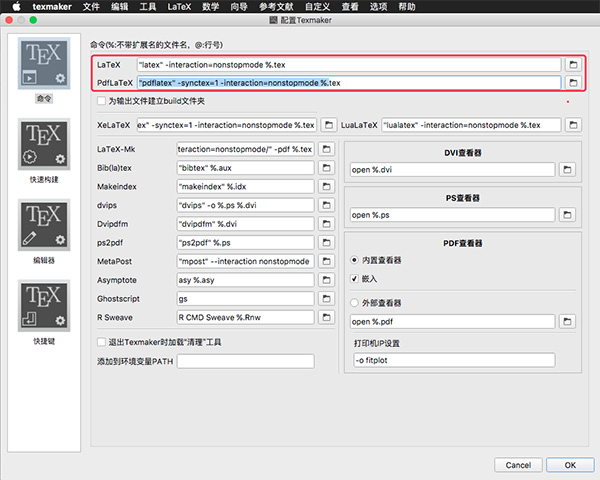Browse for the LaTeX executable folder icon
The height and width of the screenshot is (480, 600).
coord(573,65)
